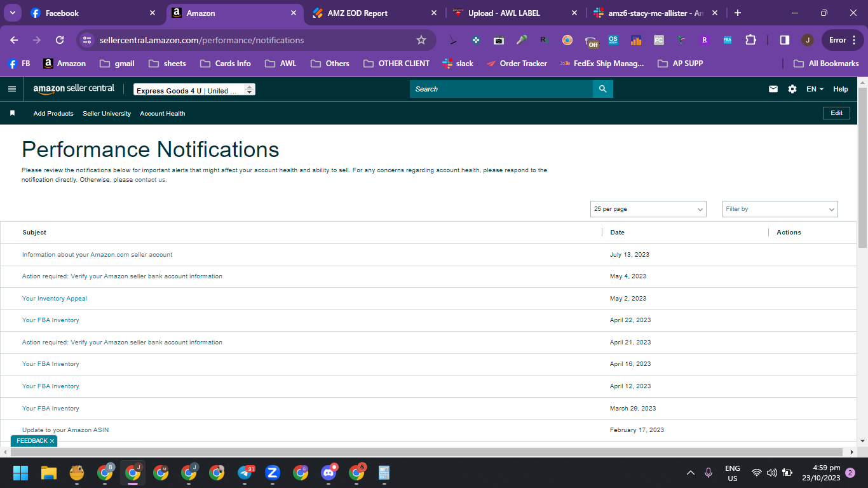Open a new browser tab
868x488 pixels.
738,13
